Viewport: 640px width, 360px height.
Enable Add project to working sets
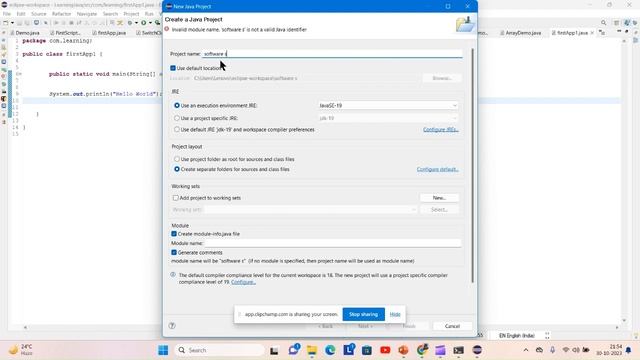(x=176, y=198)
